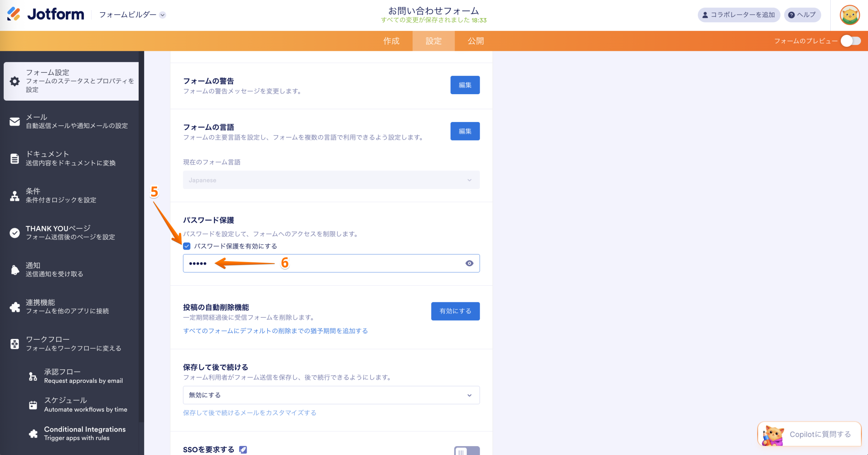Switch to the 公開 tab

[x=476, y=41]
